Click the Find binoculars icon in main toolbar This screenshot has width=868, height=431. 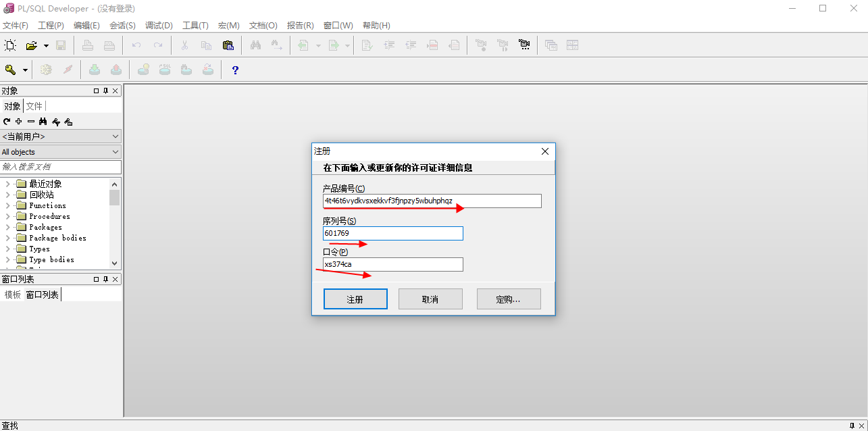255,45
